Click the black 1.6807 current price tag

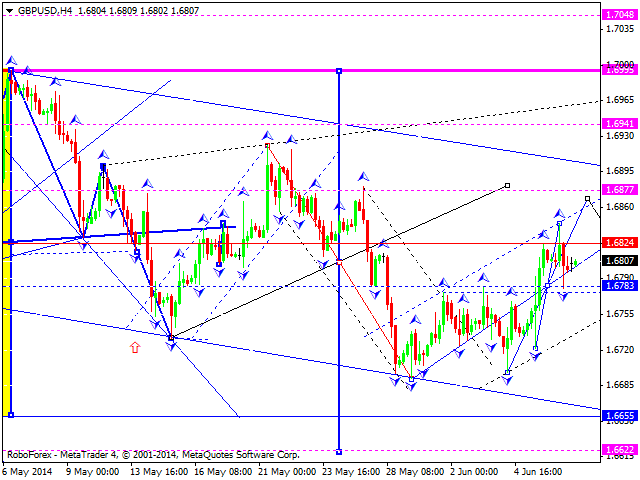pos(617,261)
